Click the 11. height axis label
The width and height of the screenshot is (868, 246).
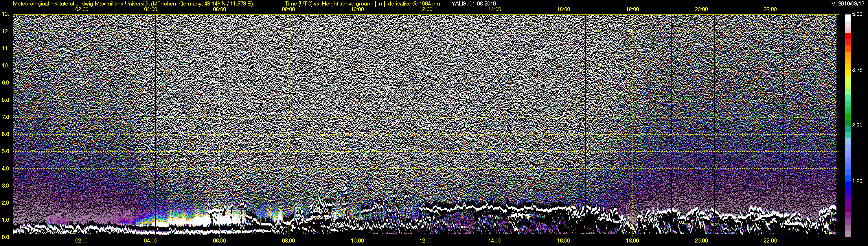[x=5, y=49]
